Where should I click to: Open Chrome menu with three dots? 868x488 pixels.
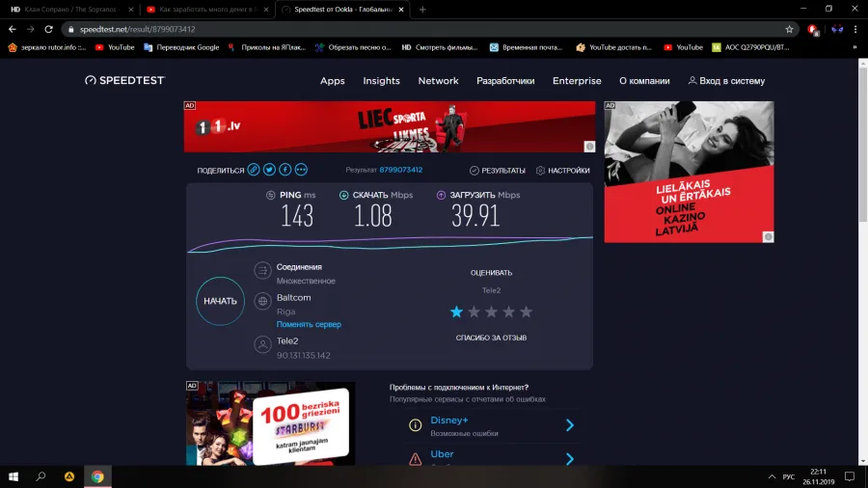point(855,29)
